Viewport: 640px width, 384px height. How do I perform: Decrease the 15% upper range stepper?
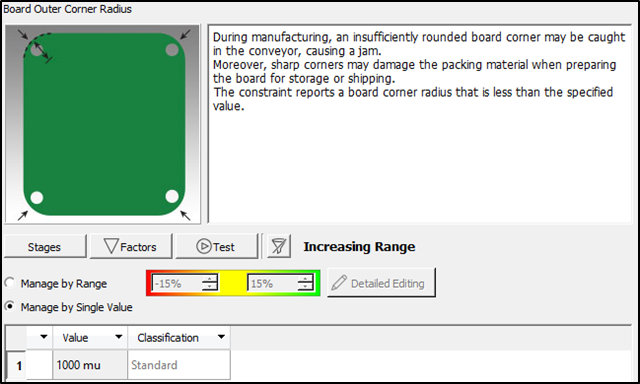click(306, 286)
